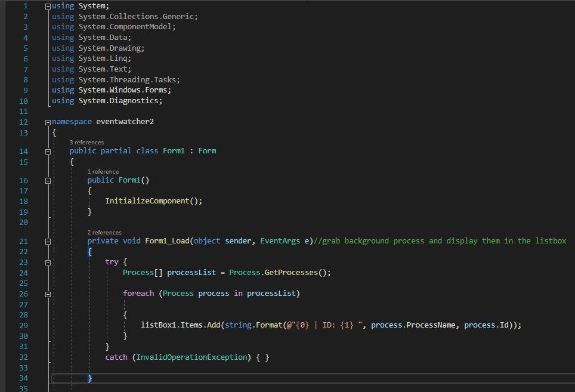The image size is (575, 392).
Task: Collapse the Form1 constructor
Action: tap(47, 180)
